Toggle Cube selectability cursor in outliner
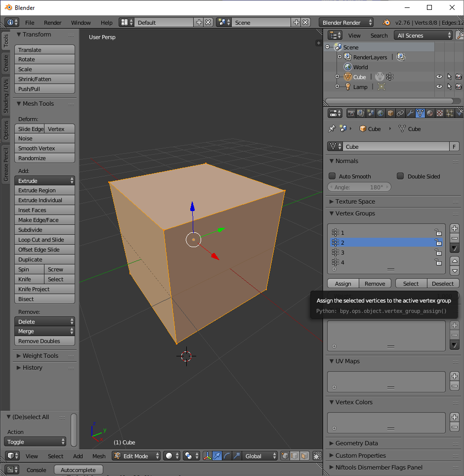Viewport: 464px width, 476px height. 450,77
